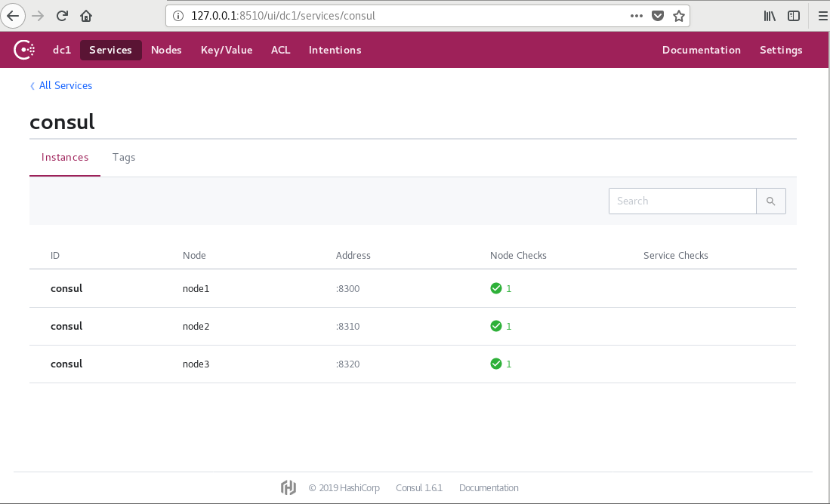The height and width of the screenshot is (504, 830).
Task: Go back to All Services
Action: [x=61, y=85]
